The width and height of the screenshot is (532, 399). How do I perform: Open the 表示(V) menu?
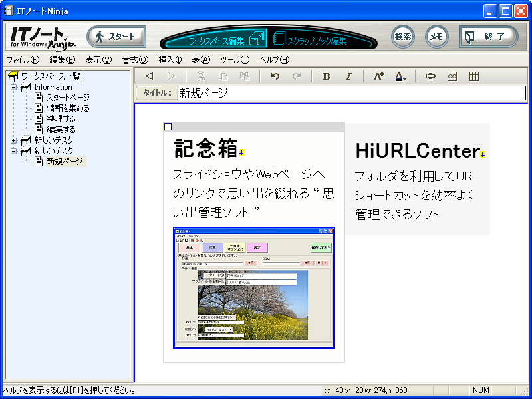click(x=98, y=60)
